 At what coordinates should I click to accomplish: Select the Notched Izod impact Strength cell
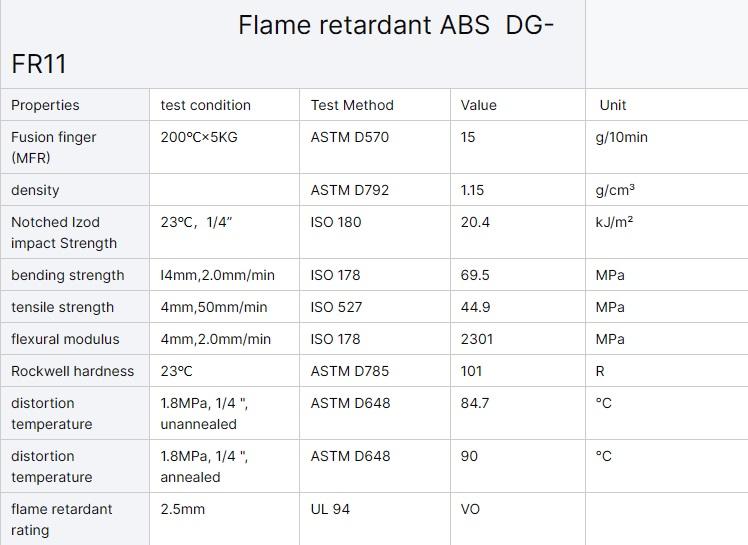pyautogui.click(x=64, y=232)
